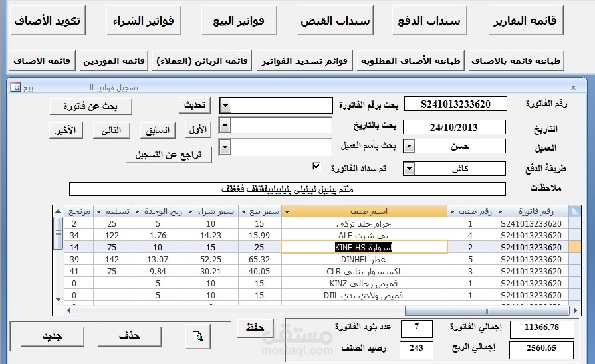Image resolution: width=595 pixels, height=364 pixels.
Task: Click the row selector of the اسوارة KINF HS row
Action: pyautogui.click(x=575, y=247)
